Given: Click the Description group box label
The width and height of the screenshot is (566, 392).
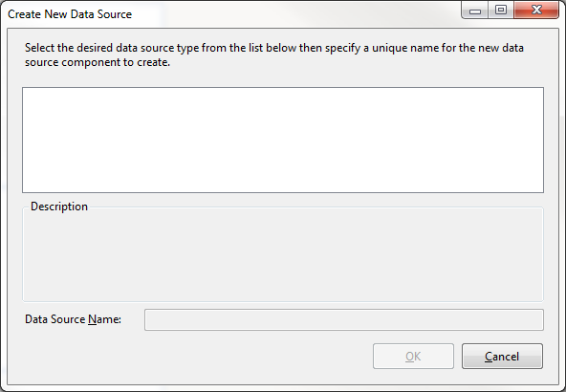Looking at the screenshot, I should (59, 207).
